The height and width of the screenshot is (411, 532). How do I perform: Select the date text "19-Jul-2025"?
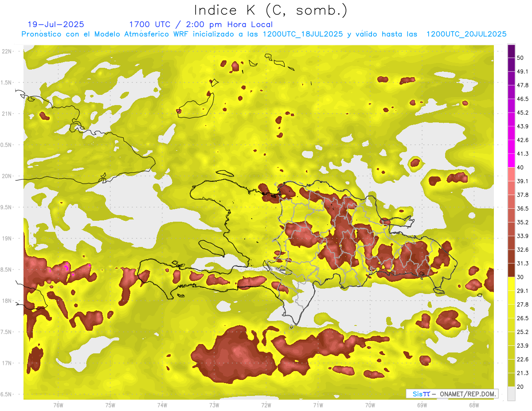pyautogui.click(x=56, y=24)
